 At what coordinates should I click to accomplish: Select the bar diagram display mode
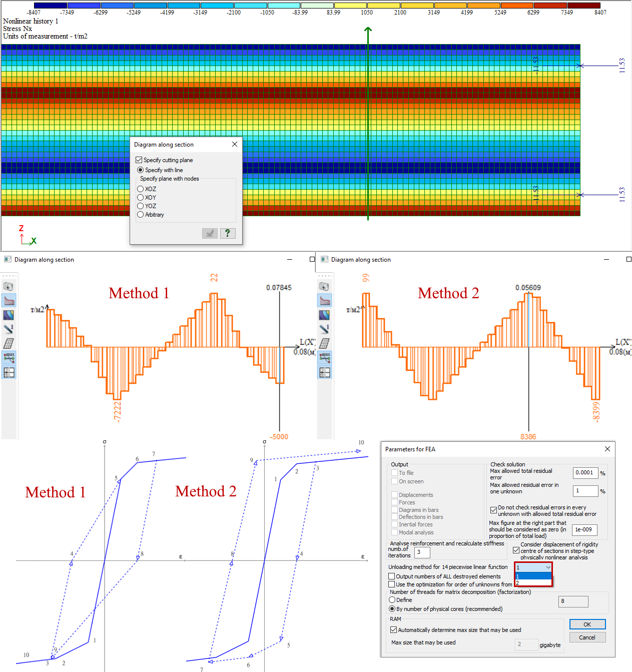pos(9,300)
